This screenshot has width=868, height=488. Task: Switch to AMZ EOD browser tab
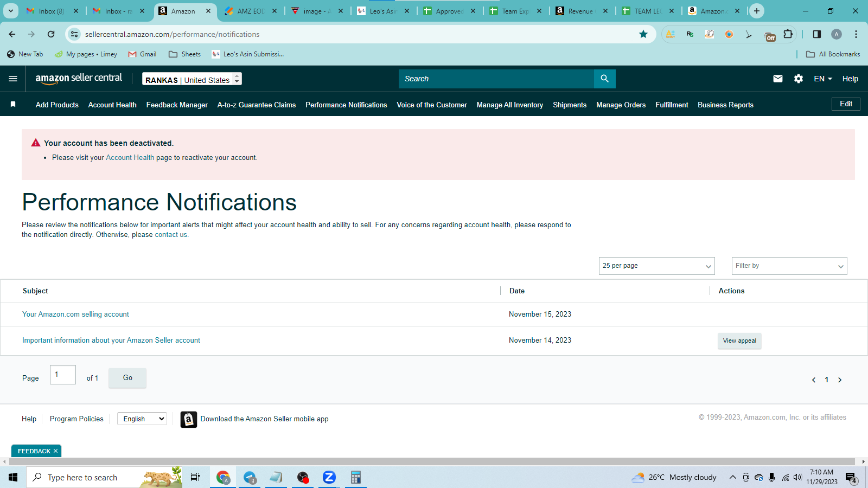point(251,11)
